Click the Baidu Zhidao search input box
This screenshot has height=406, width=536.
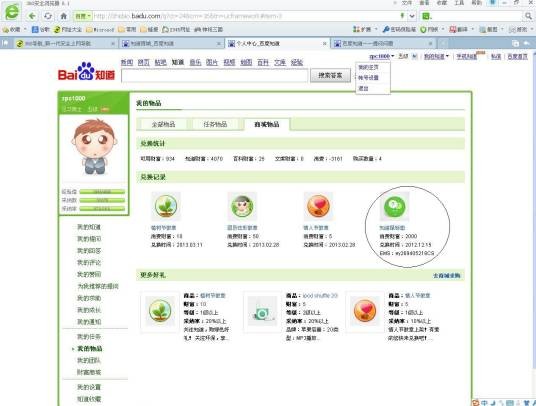coord(215,76)
